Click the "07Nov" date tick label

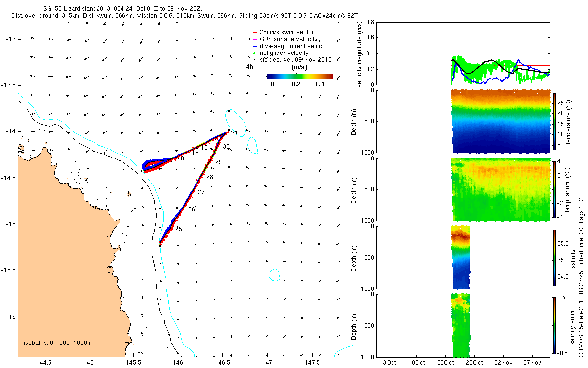[533, 363]
